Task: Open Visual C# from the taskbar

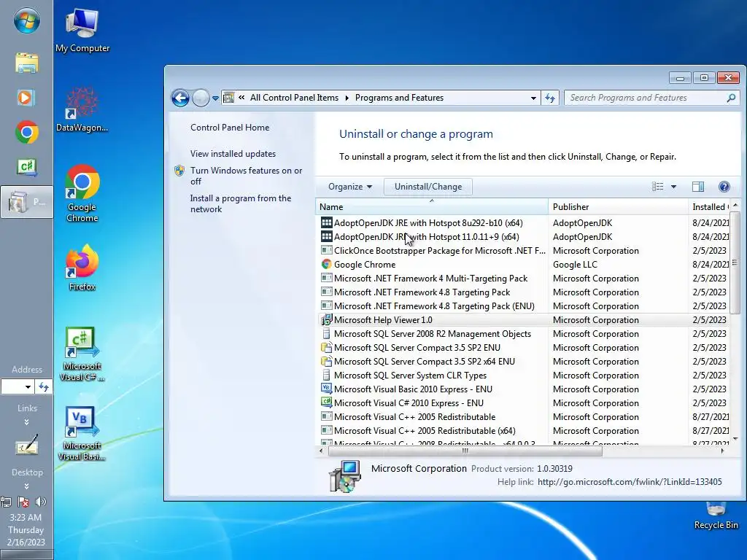Action: pos(27,167)
